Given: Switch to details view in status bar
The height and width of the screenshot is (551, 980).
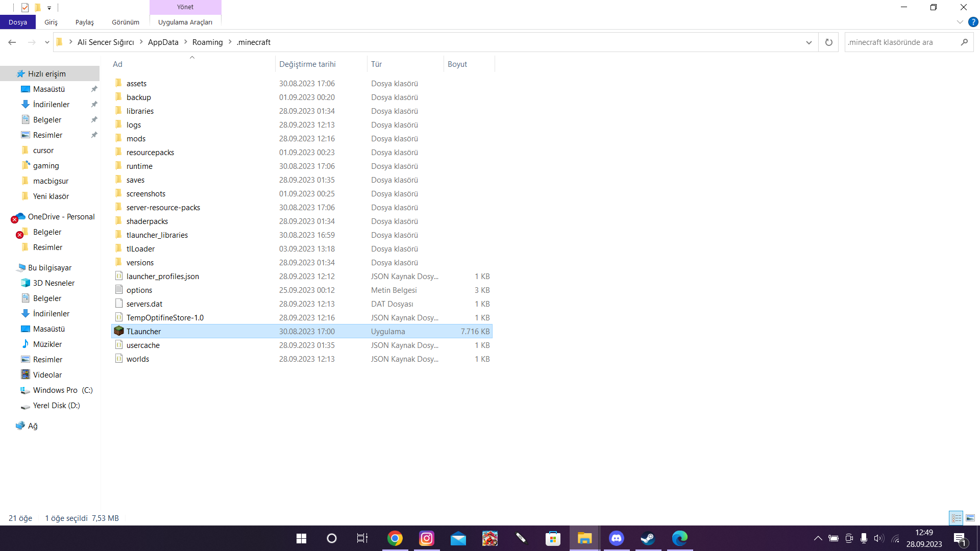Looking at the screenshot, I should (956, 518).
